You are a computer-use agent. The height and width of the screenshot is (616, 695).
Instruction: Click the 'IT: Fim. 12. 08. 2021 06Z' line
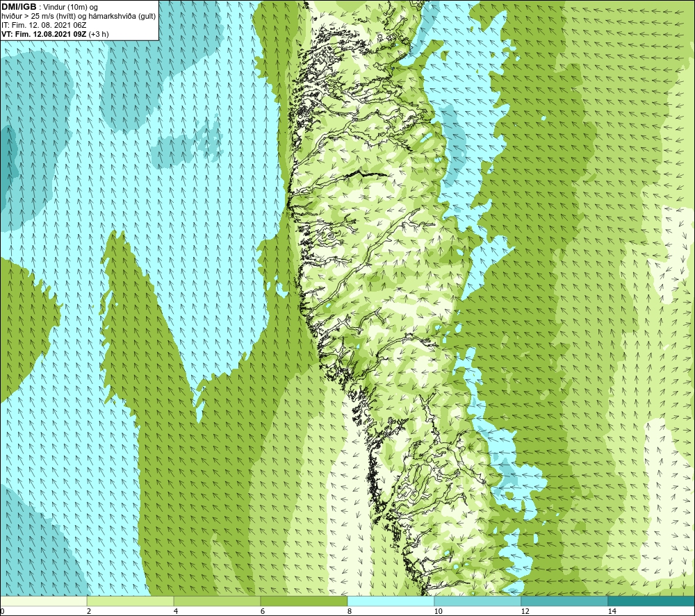point(44,25)
